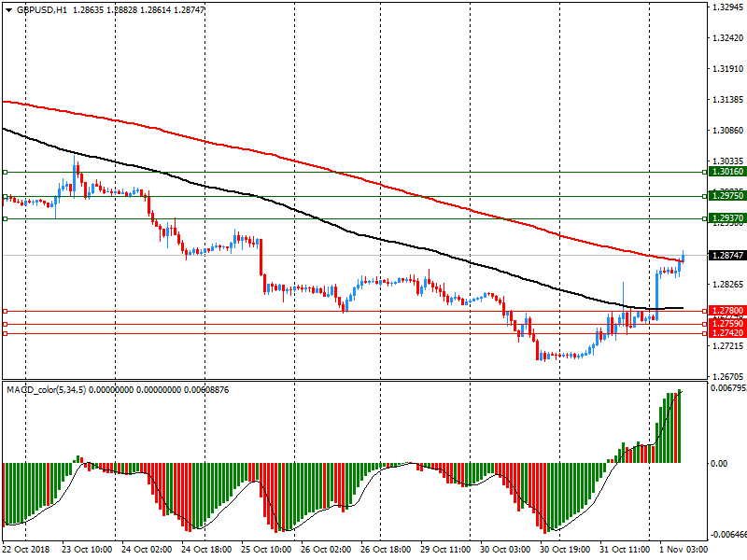The height and width of the screenshot is (560, 747).
Task: Click the 24 Oct 18:00 time label
Action: 206,550
